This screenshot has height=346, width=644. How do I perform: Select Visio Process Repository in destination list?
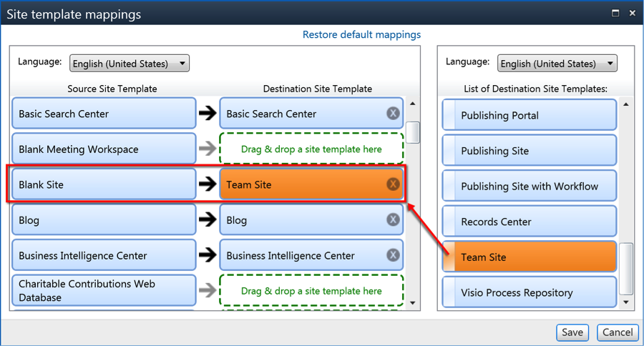pos(530,292)
